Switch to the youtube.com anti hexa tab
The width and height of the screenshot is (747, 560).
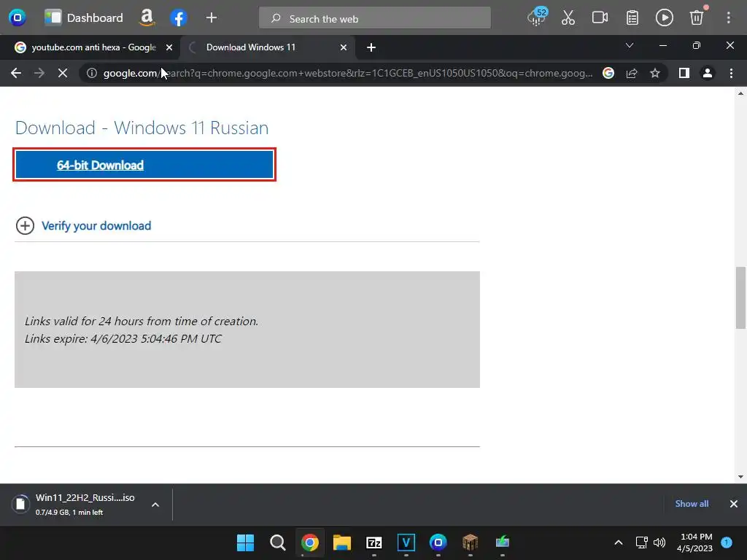[x=90, y=47]
